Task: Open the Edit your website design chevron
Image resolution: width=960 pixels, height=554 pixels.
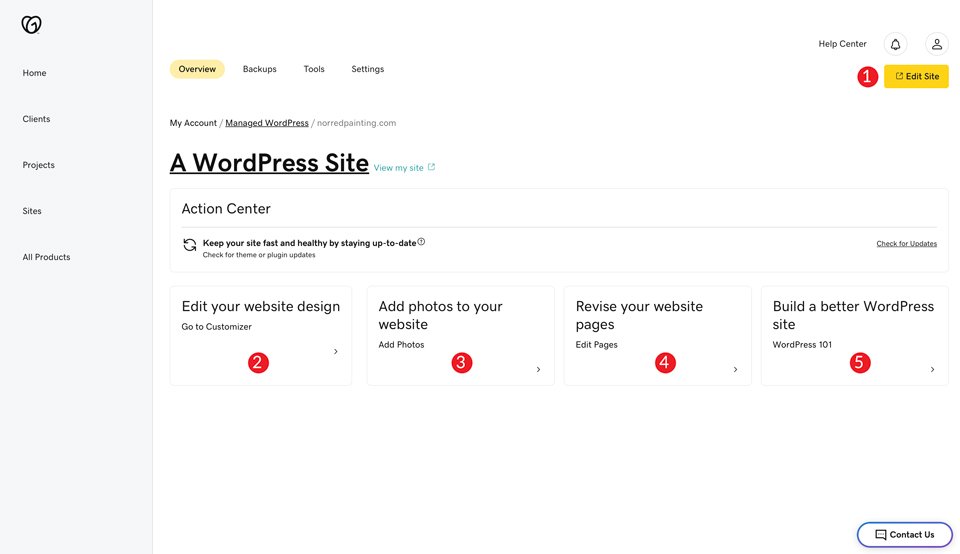Action: point(336,351)
